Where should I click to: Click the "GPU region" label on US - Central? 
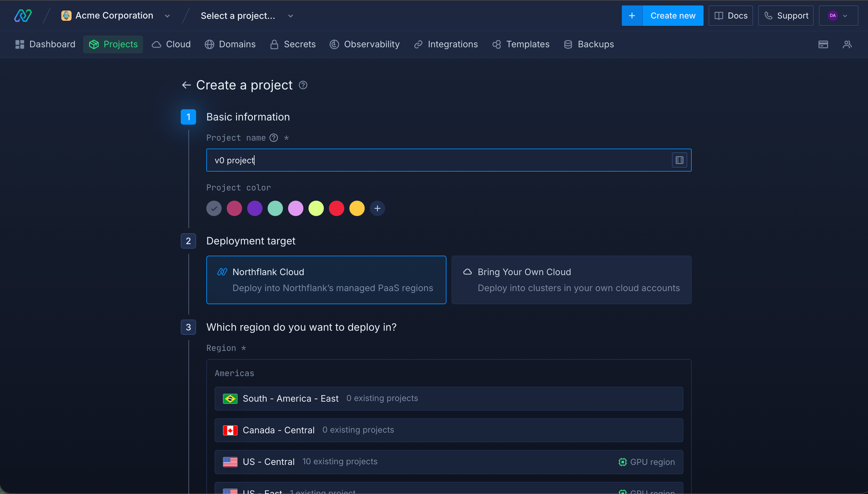coord(652,462)
